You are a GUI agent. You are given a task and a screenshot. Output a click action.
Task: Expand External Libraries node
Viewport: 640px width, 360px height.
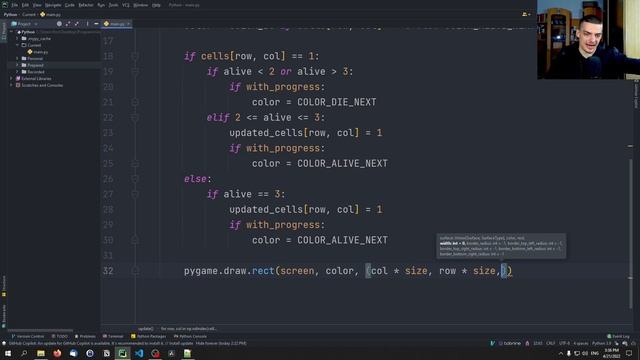tap(12, 78)
